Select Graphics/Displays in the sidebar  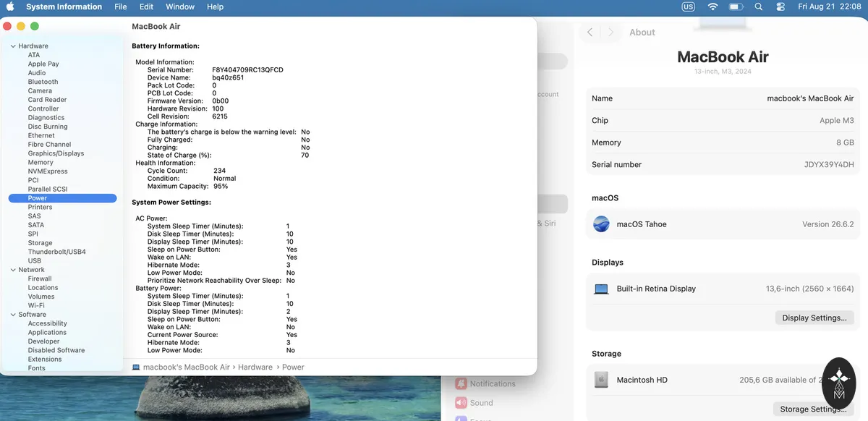(56, 153)
